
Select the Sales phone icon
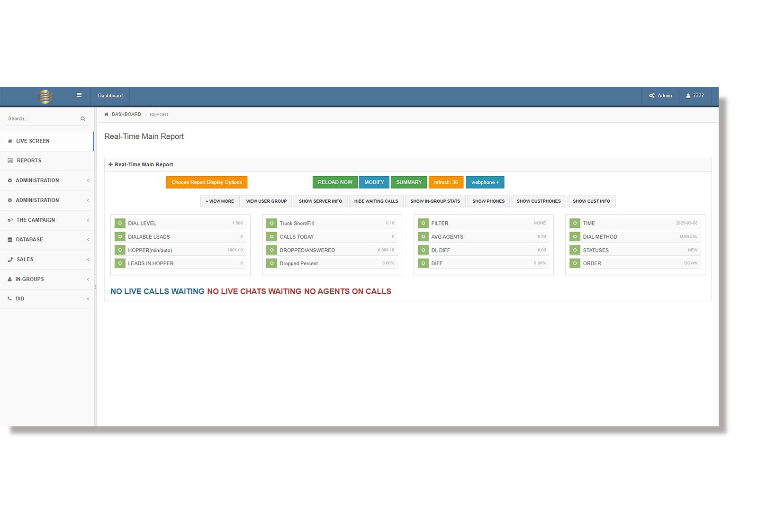coord(10,259)
